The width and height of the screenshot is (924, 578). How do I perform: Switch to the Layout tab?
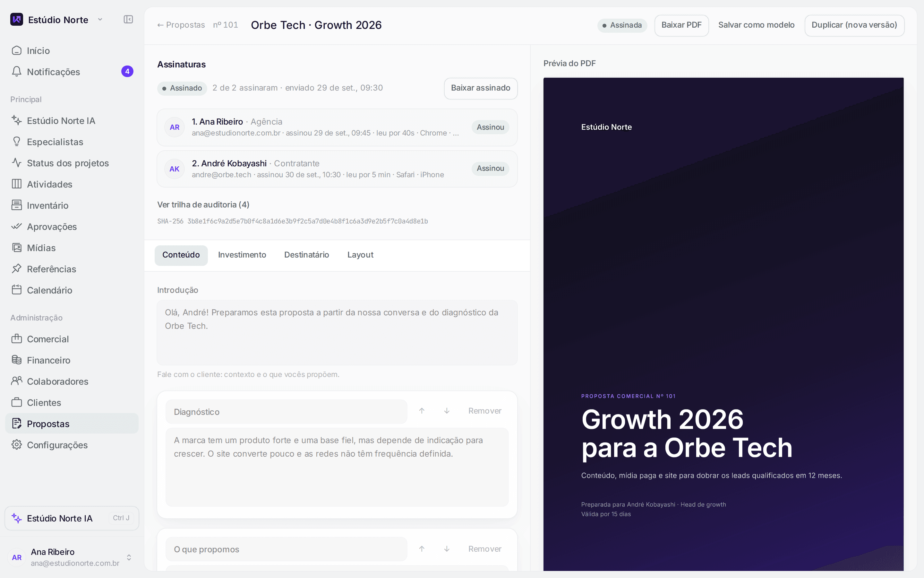(360, 255)
